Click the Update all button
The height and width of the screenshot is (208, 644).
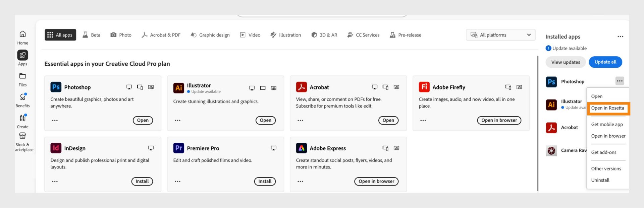coord(605,62)
